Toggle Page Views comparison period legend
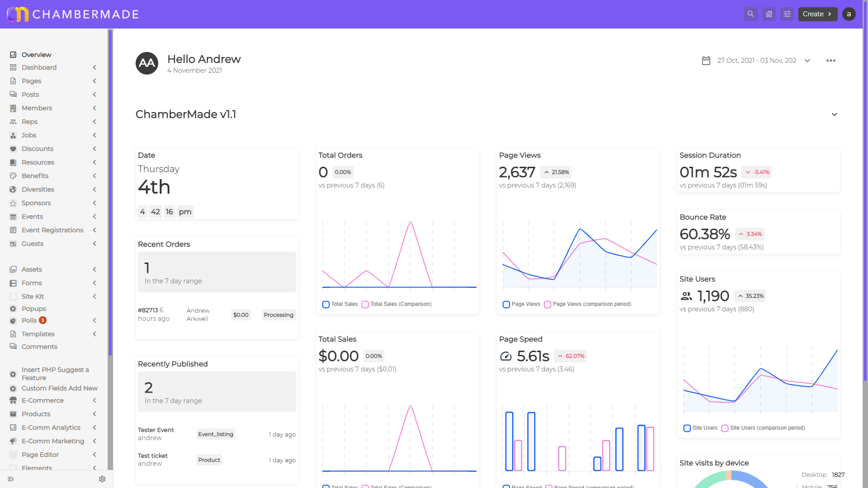 [547, 305]
